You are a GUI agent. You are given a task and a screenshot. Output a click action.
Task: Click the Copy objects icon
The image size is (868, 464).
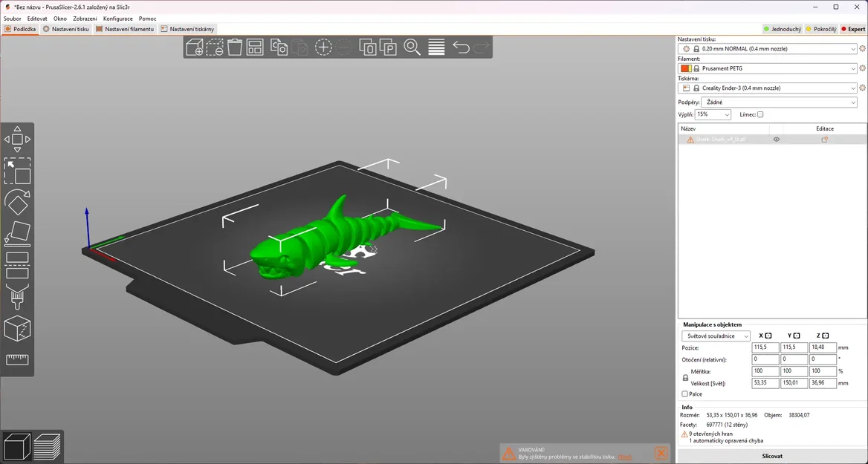[279, 48]
